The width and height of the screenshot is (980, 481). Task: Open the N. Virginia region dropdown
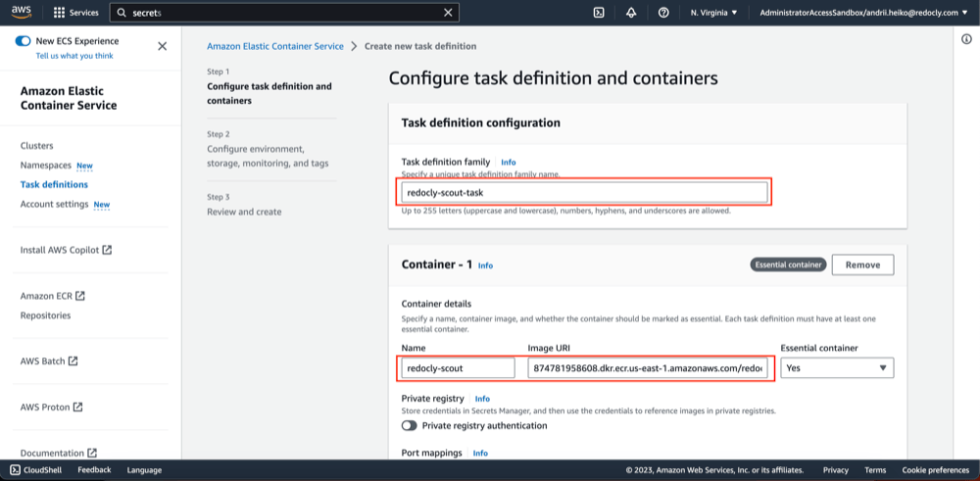pyautogui.click(x=713, y=13)
